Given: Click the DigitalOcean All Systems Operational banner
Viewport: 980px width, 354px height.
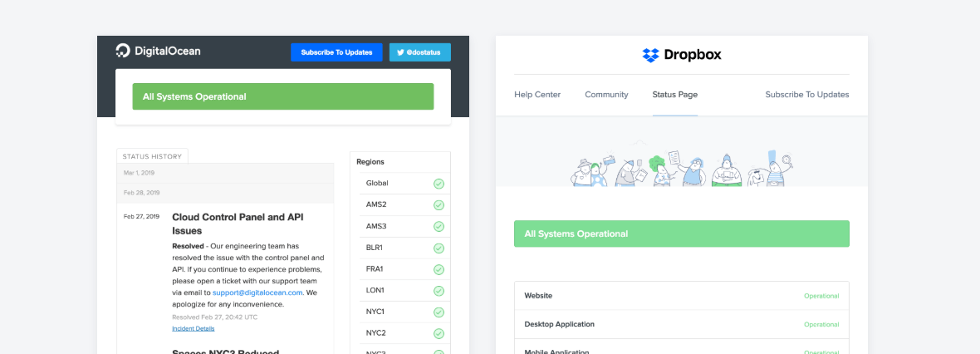Looking at the screenshot, I should [x=283, y=97].
